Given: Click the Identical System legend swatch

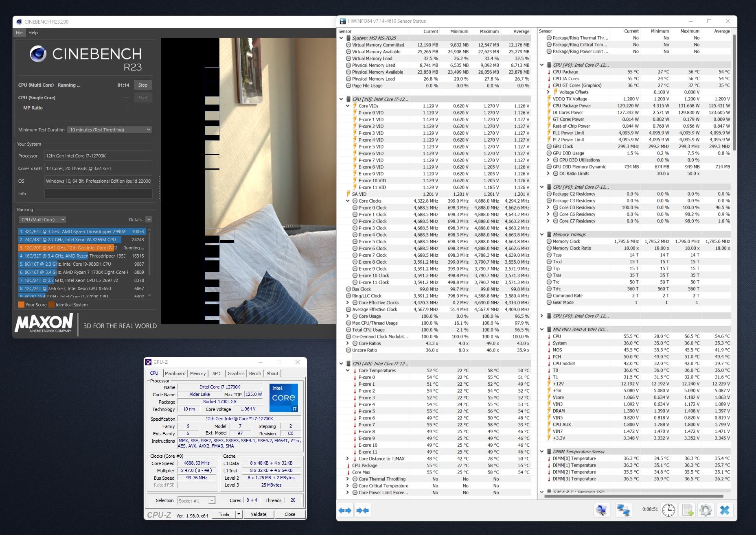Looking at the screenshot, I should [x=52, y=305].
